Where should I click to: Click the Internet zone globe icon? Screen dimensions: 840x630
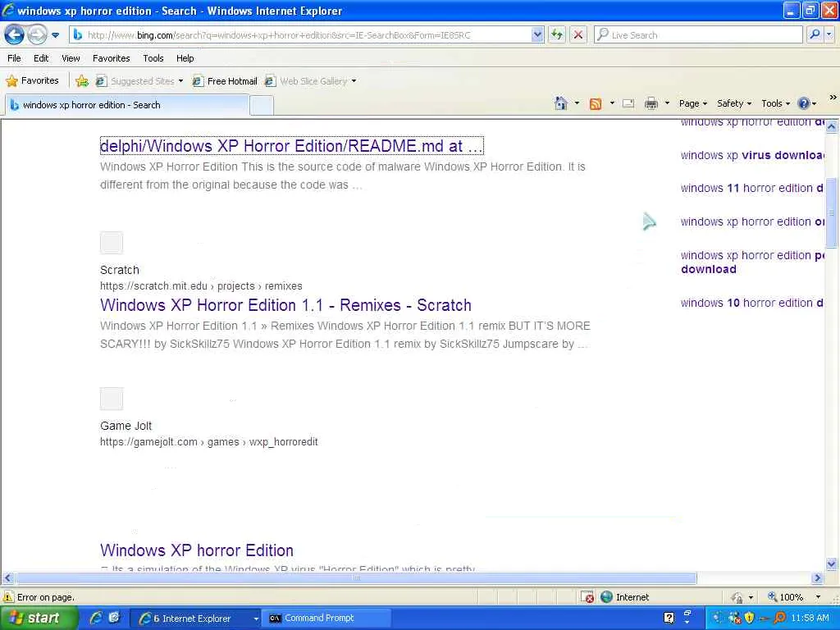tap(606, 597)
